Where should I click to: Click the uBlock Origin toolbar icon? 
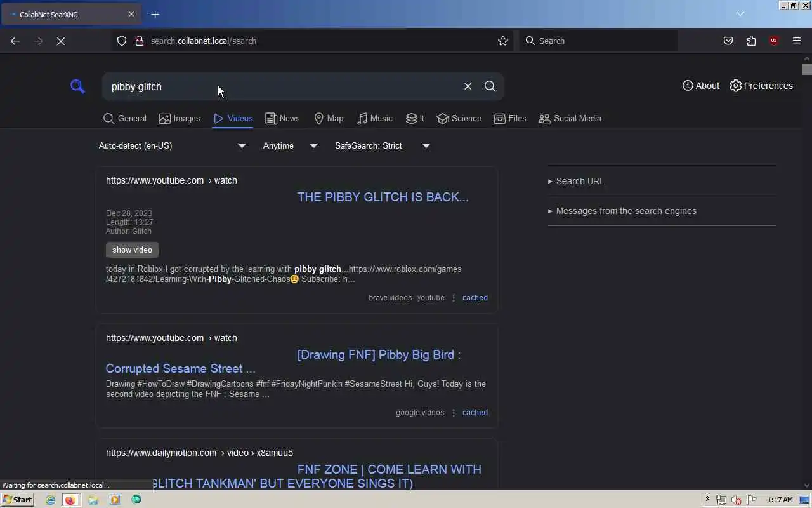coord(774,41)
